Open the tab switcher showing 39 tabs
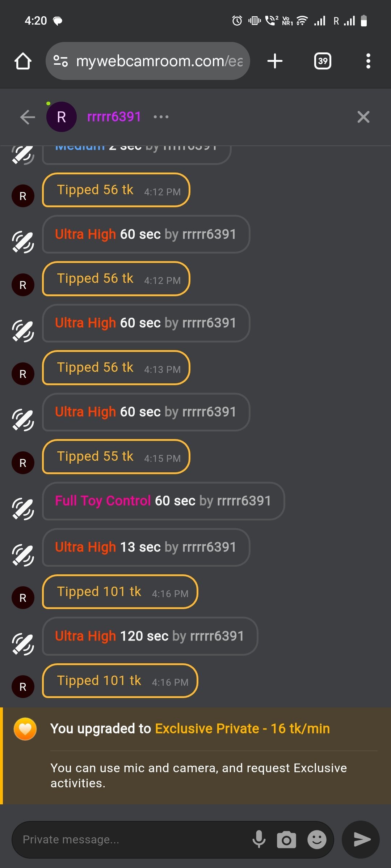391x868 pixels. [x=322, y=61]
